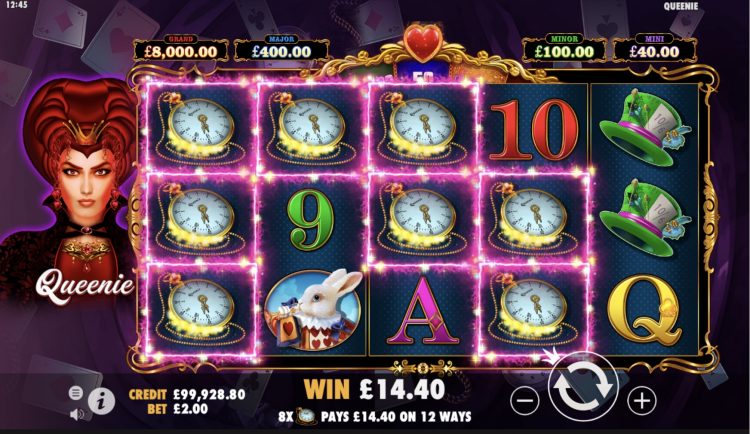This screenshot has width=750, height=434.
Task: Click the Queenie logo text
Action: pos(85,285)
